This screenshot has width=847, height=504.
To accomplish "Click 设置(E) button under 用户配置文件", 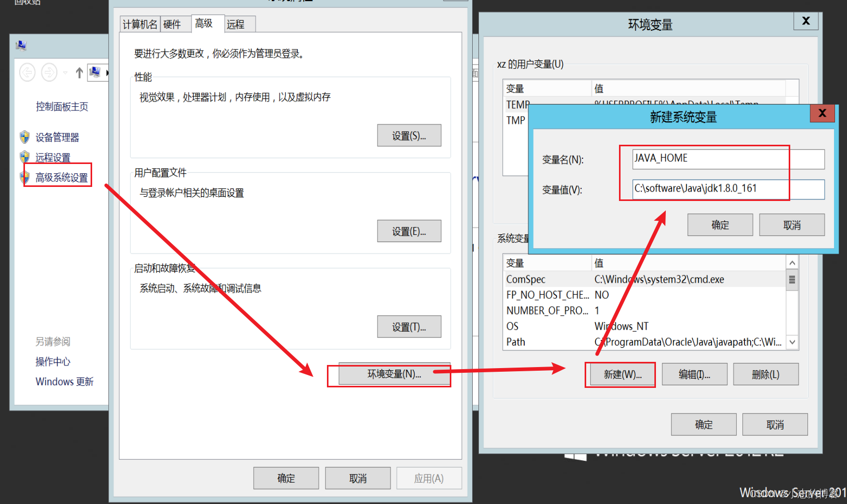I will pyautogui.click(x=409, y=231).
